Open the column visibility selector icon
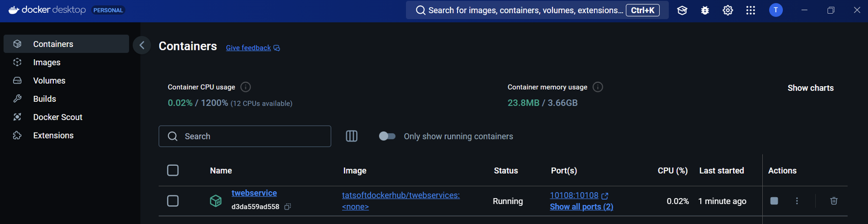Viewport: 868px width, 224px height. 352,136
